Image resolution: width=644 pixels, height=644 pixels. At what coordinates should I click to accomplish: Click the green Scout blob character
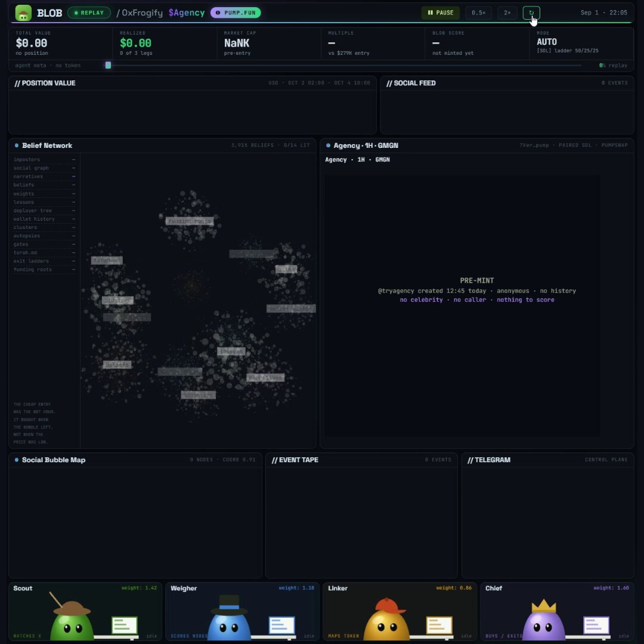[x=72, y=621]
